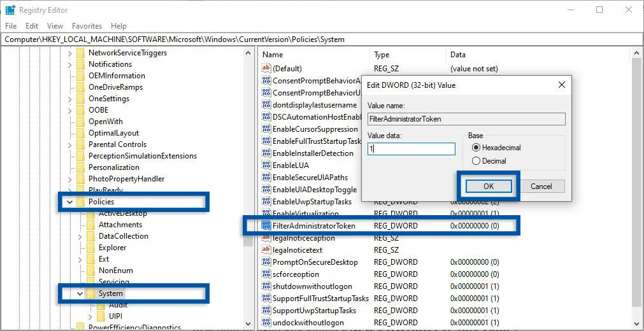The image size is (644, 331).
Task: Expand the UIPI tree node
Action: 90,316
